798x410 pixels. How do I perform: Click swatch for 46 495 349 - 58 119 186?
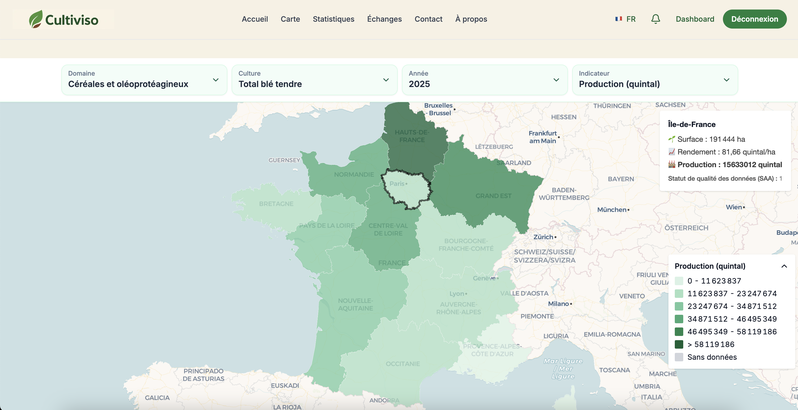tap(679, 332)
